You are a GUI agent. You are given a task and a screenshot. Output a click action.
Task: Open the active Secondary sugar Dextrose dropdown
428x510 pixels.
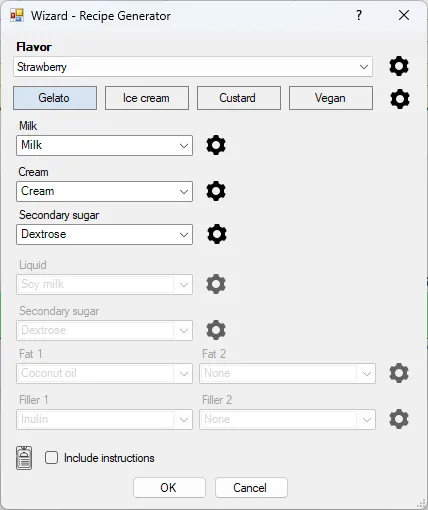click(x=104, y=234)
